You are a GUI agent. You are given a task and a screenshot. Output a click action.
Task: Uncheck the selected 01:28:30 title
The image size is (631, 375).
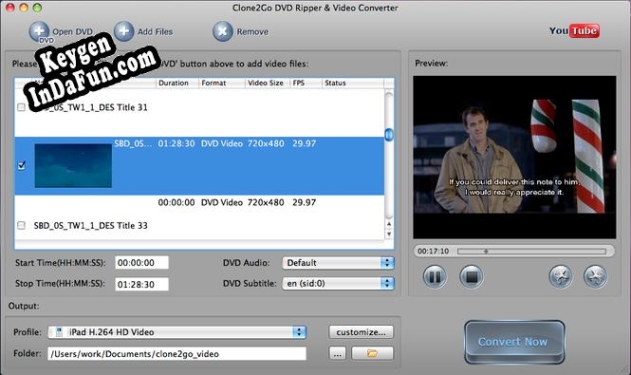22,165
